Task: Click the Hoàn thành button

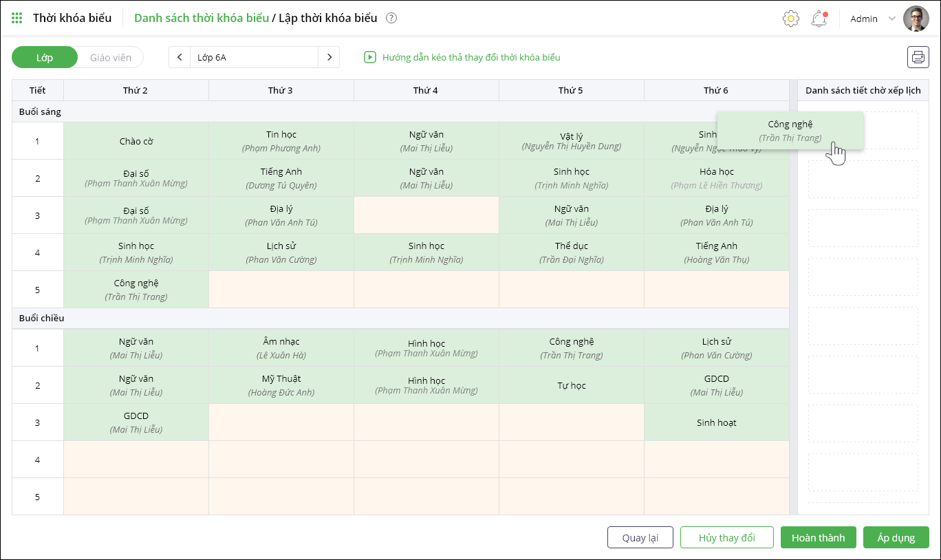Action: 818,537
